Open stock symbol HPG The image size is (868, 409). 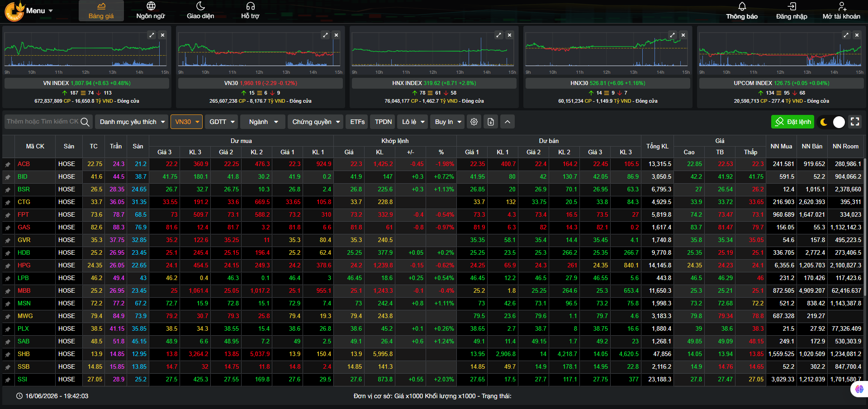[x=24, y=265]
